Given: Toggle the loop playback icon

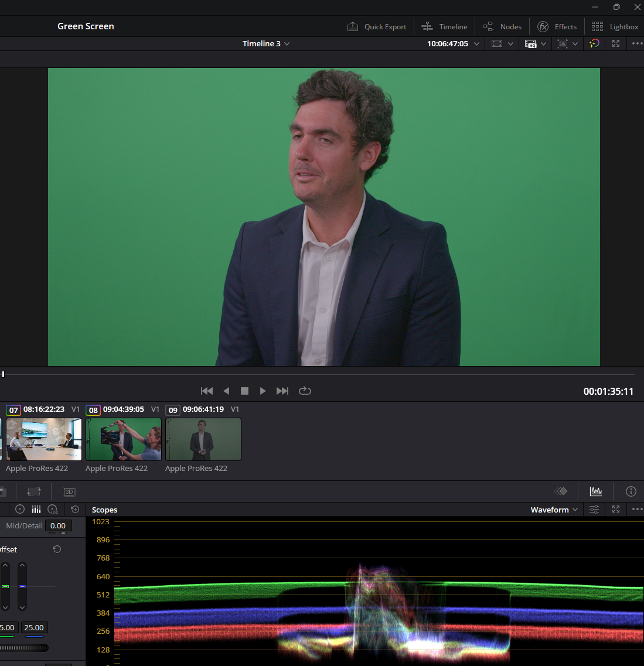Looking at the screenshot, I should point(305,391).
